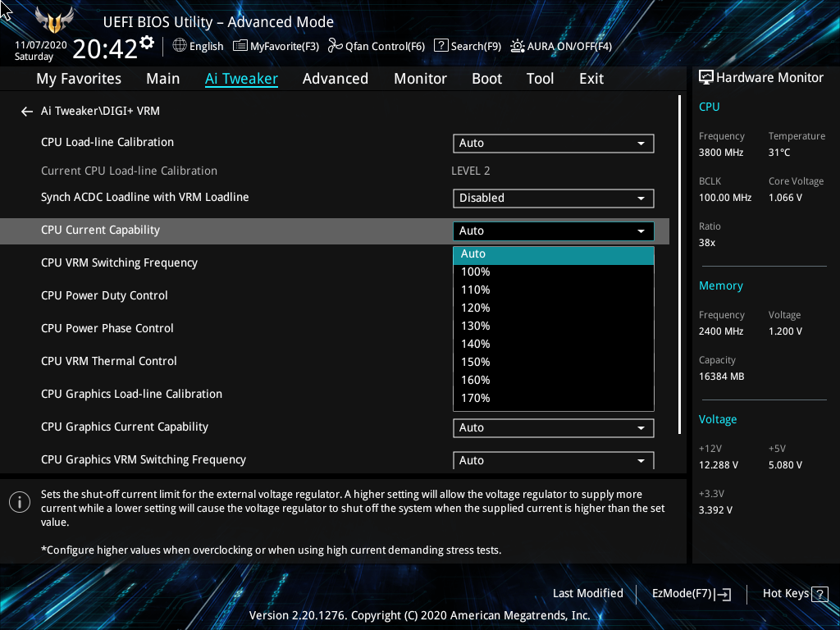Viewport: 840px width, 630px height.
Task: Click the 1.066 V core voltage value
Action: click(x=785, y=198)
